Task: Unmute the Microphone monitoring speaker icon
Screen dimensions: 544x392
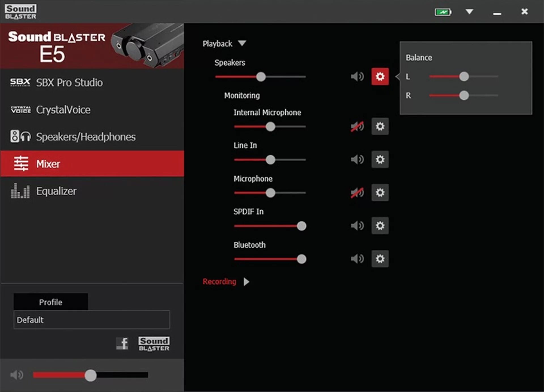Action: coord(357,193)
